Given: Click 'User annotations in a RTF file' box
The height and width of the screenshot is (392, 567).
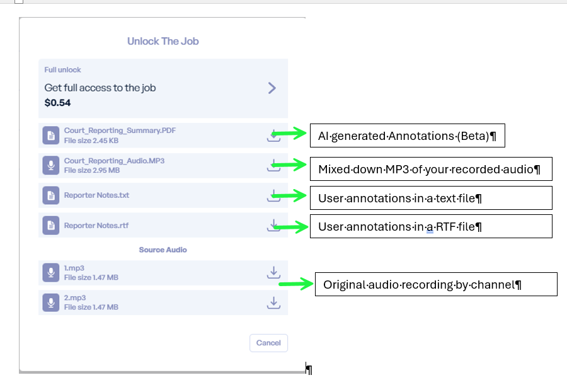Looking at the screenshot, I should coord(430,226).
